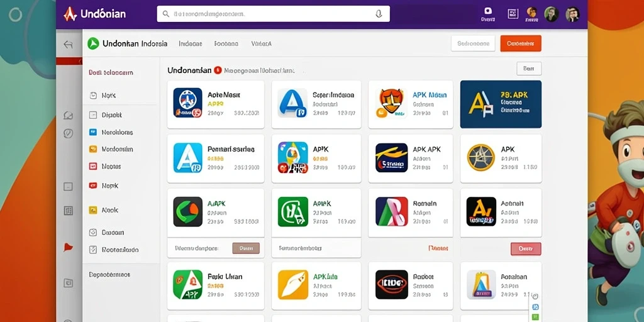The image size is (644, 322).
Task: Switch to the VarieaA tab
Action: (261, 43)
